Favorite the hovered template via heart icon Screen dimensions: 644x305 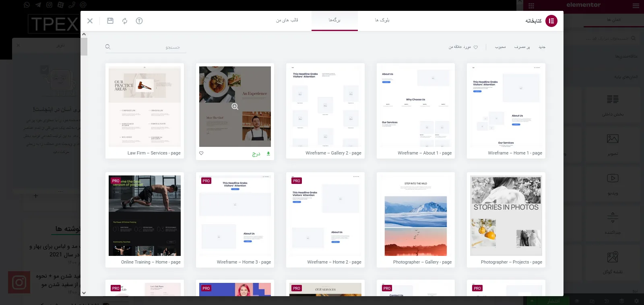tap(201, 153)
